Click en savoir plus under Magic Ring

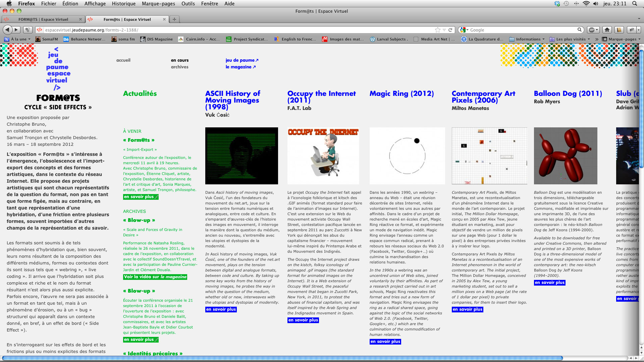click(x=385, y=342)
